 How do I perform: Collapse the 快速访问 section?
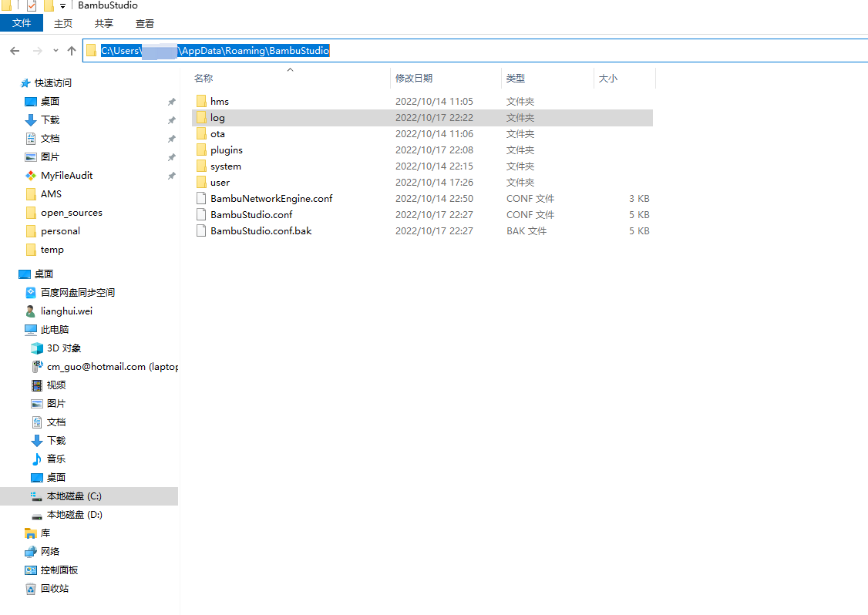coord(11,82)
